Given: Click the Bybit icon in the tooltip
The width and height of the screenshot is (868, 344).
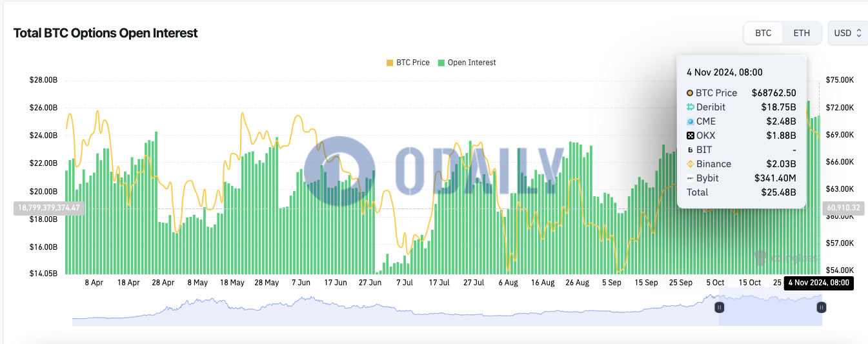Looking at the screenshot, I should point(690,178).
